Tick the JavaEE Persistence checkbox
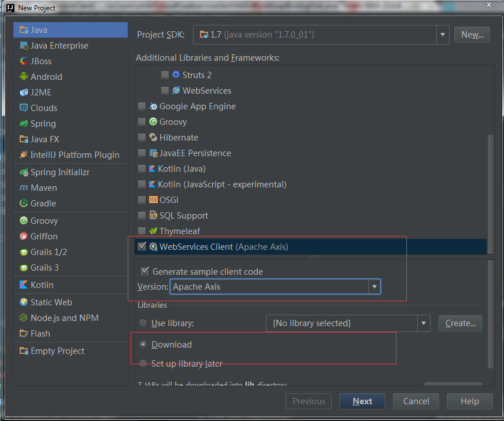This screenshot has height=421, width=504. coord(142,153)
